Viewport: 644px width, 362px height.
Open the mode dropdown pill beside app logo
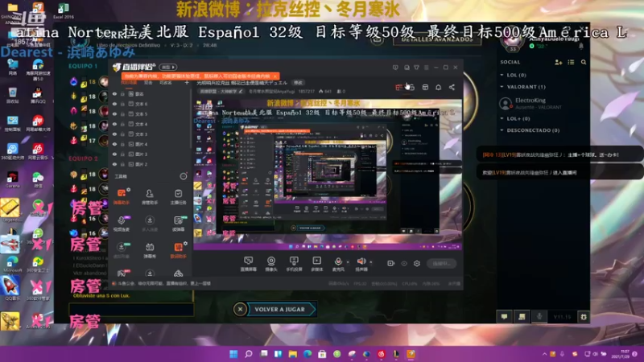[168, 67]
